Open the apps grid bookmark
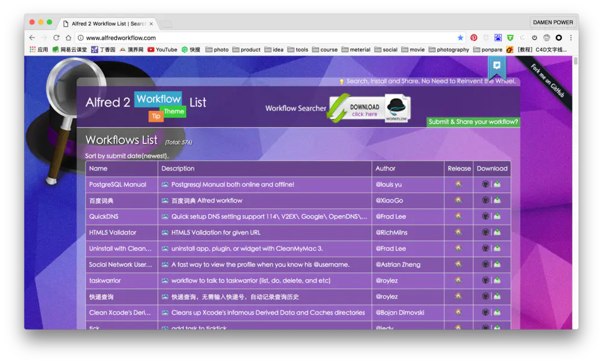Viewport: 603px width, 364px height. coord(39,49)
